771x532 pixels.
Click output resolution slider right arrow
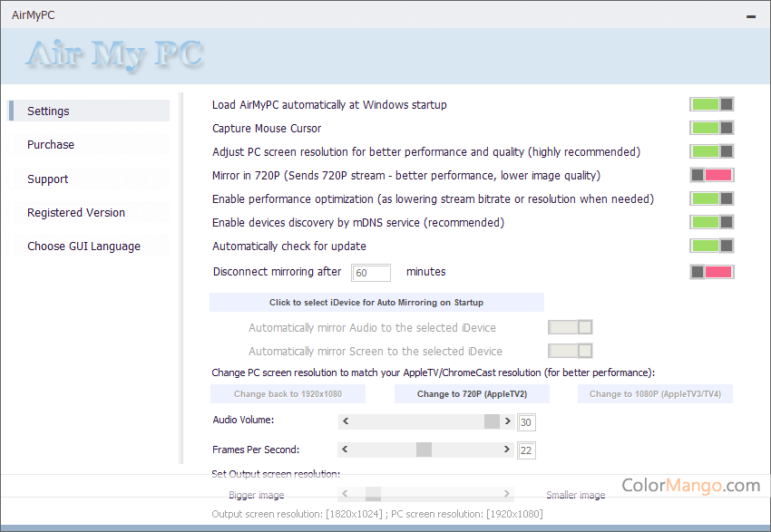coord(506,494)
